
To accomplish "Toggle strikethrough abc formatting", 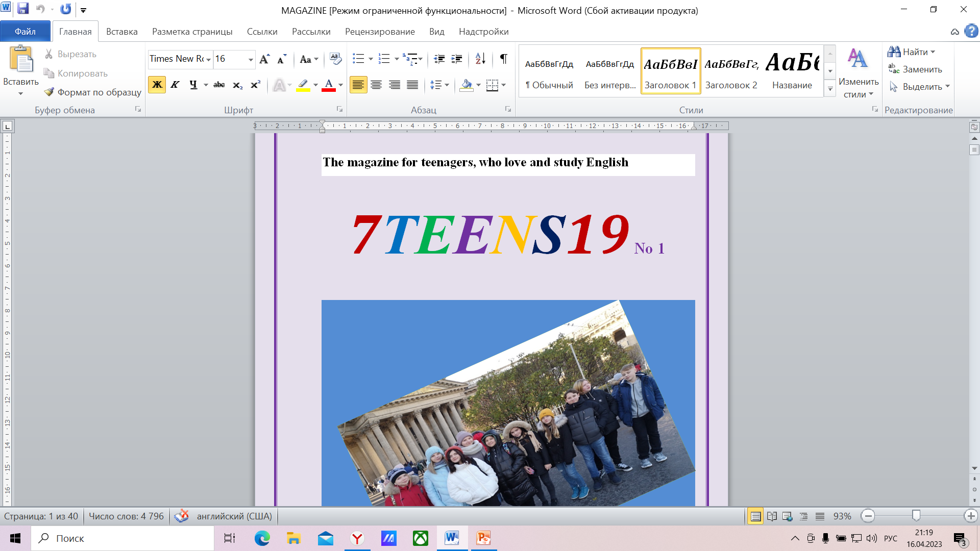I will pyautogui.click(x=219, y=85).
